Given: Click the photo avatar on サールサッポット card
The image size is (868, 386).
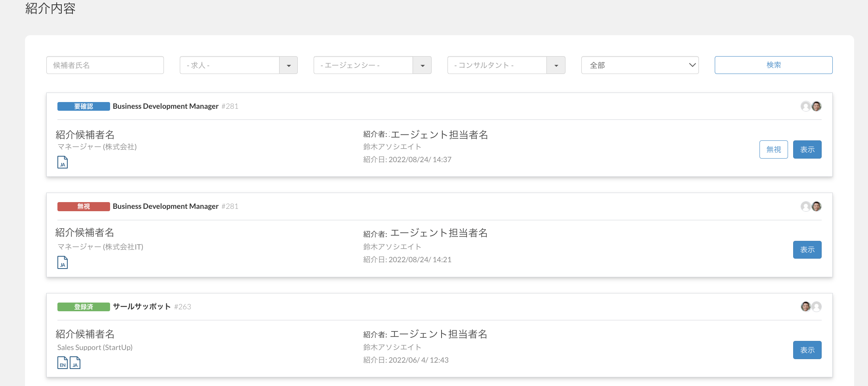Looking at the screenshot, I should click(x=805, y=307).
